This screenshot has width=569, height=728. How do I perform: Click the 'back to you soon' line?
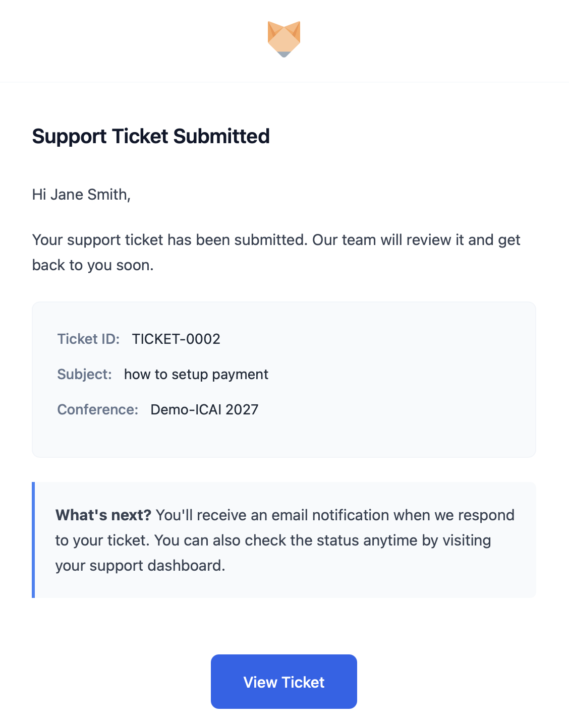92,265
